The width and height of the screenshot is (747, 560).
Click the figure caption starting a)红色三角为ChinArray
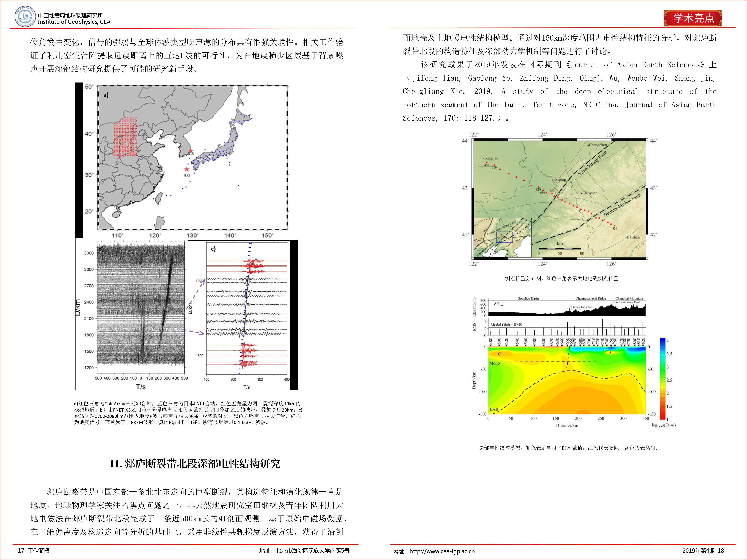pyautogui.click(x=188, y=413)
